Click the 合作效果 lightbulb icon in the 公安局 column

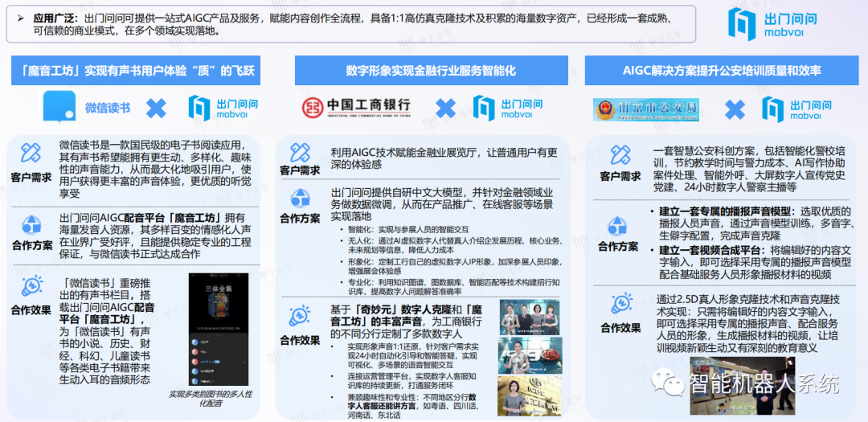pyautogui.click(x=621, y=305)
